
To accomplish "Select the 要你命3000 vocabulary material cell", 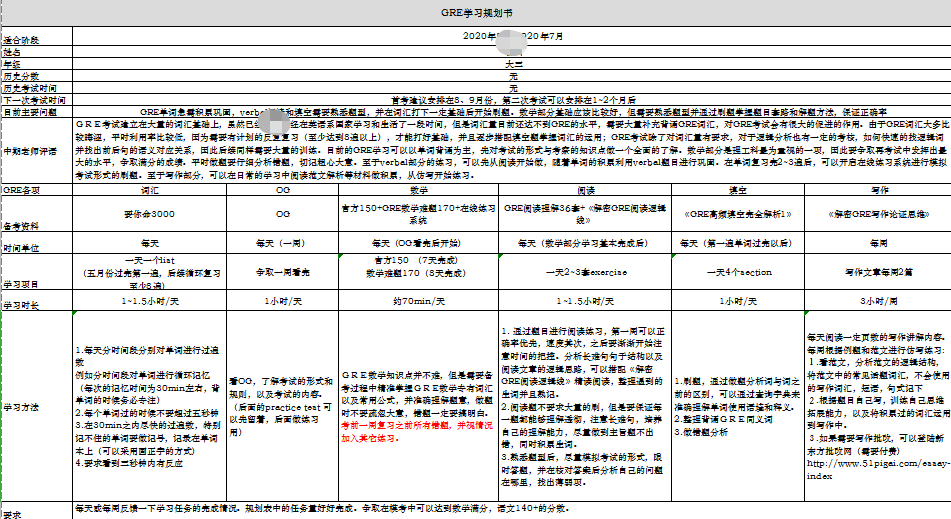I will pyautogui.click(x=150, y=214).
